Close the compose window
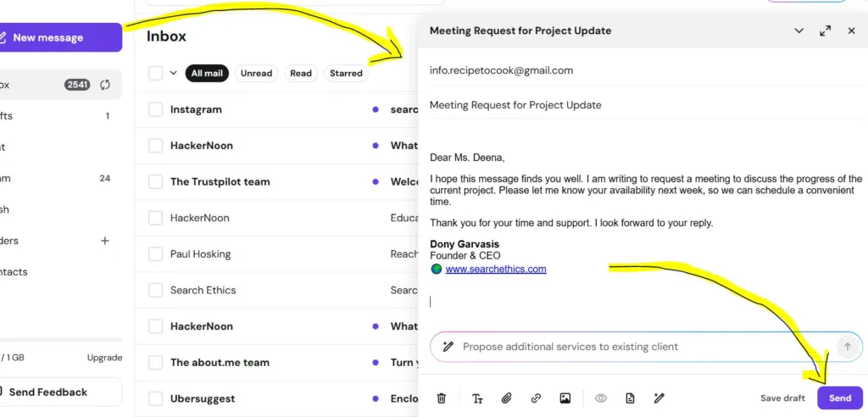The width and height of the screenshot is (868, 417). click(x=851, y=31)
